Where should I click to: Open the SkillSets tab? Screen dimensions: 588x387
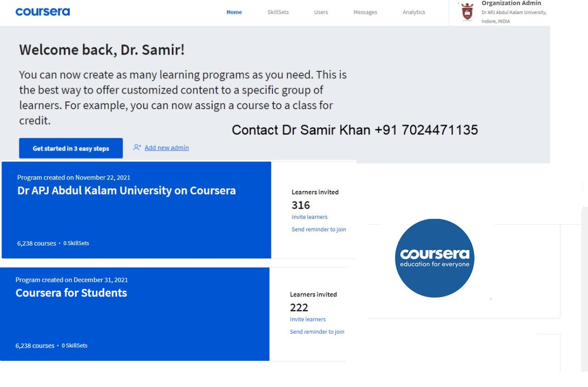pos(278,12)
